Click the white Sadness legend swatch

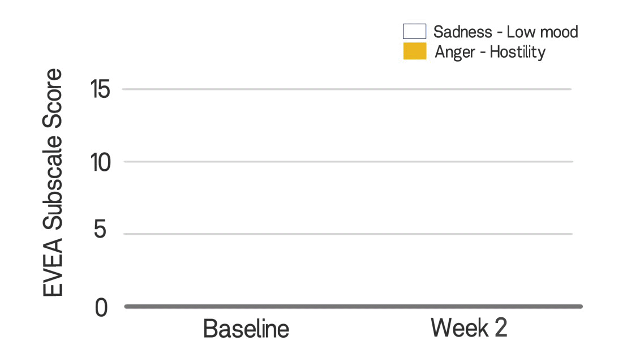click(x=414, y=32)
